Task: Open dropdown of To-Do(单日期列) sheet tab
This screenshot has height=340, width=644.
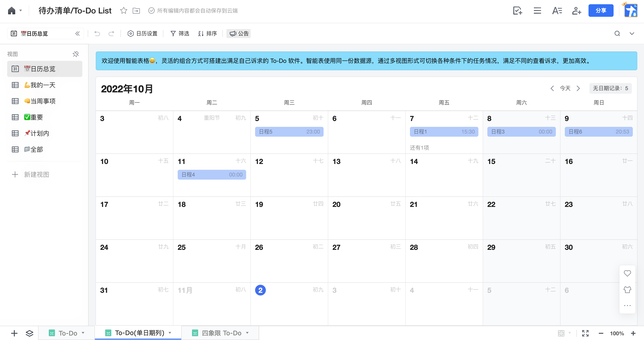Action: pyautogui.click(x=170, y=333)
